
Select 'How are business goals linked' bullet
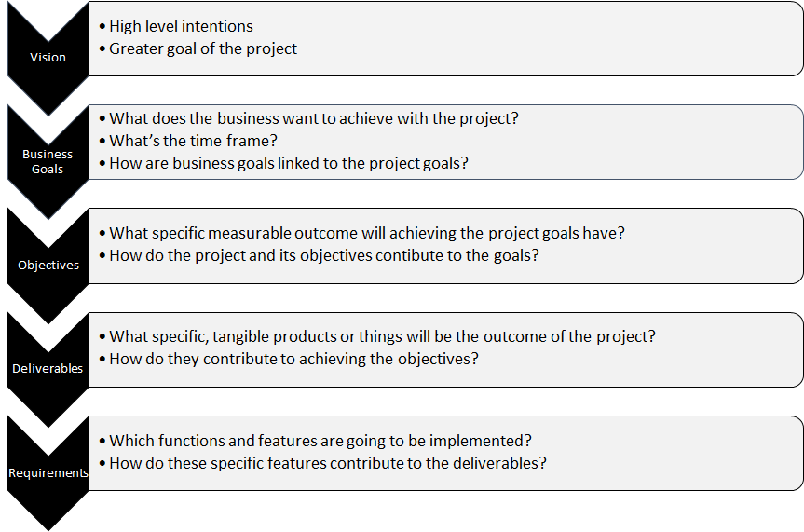(283, 163)
